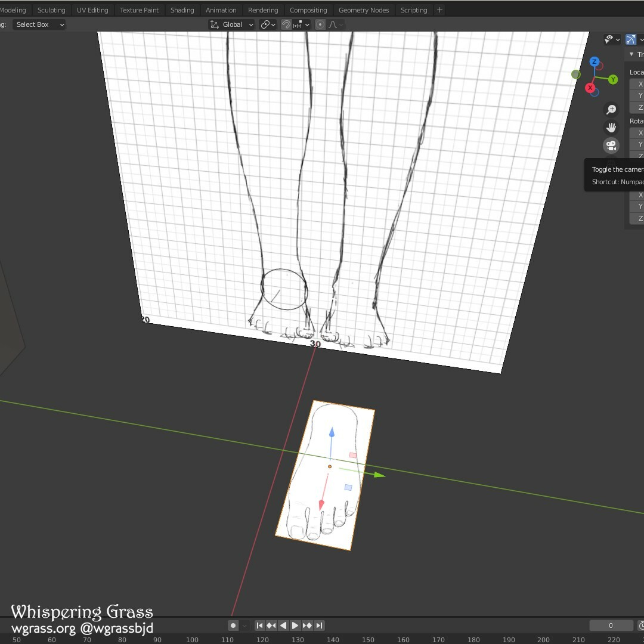Collapse the Transform panel triangle
Image resolution: width=644 pixels, height=644 pixels.
tap(631, 54)
